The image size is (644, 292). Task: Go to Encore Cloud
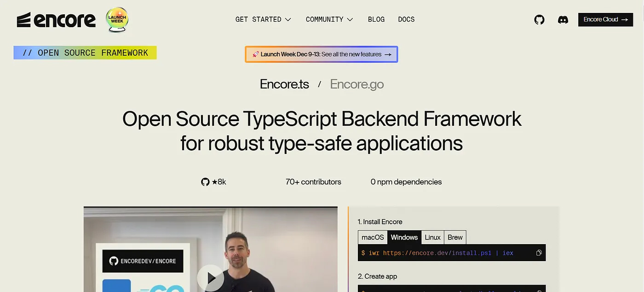coord(605,19)
